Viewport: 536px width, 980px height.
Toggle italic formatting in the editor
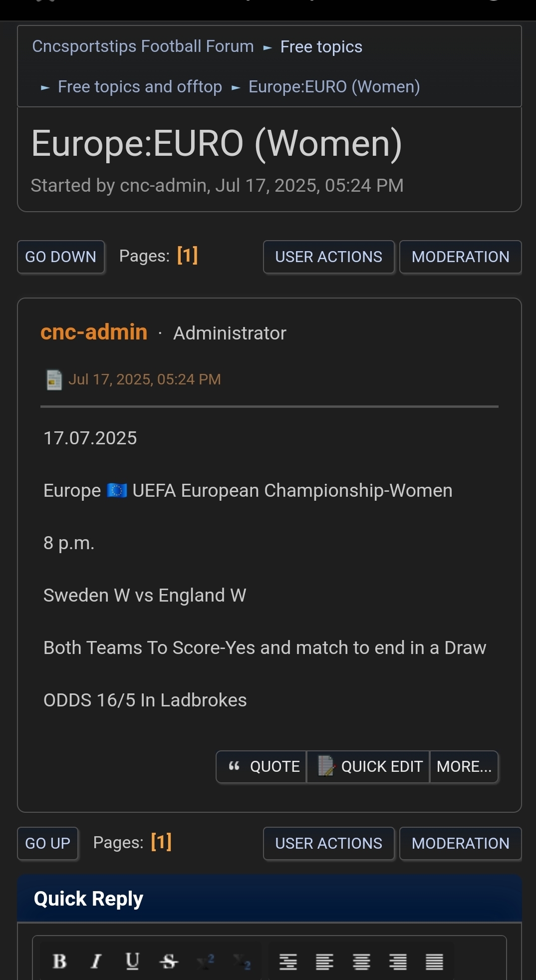pyautogui.click(x=96, y=961)
